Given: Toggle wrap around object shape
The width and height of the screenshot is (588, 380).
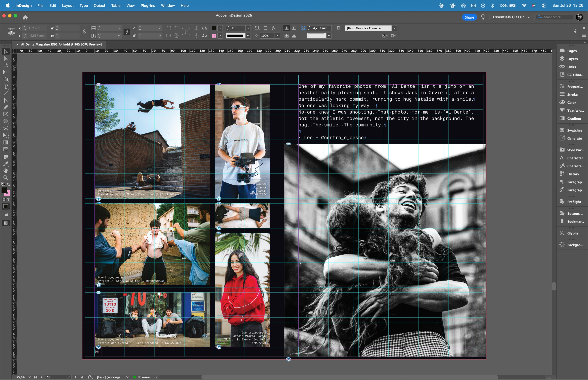Looking at the screenshot, I should 286,36.
